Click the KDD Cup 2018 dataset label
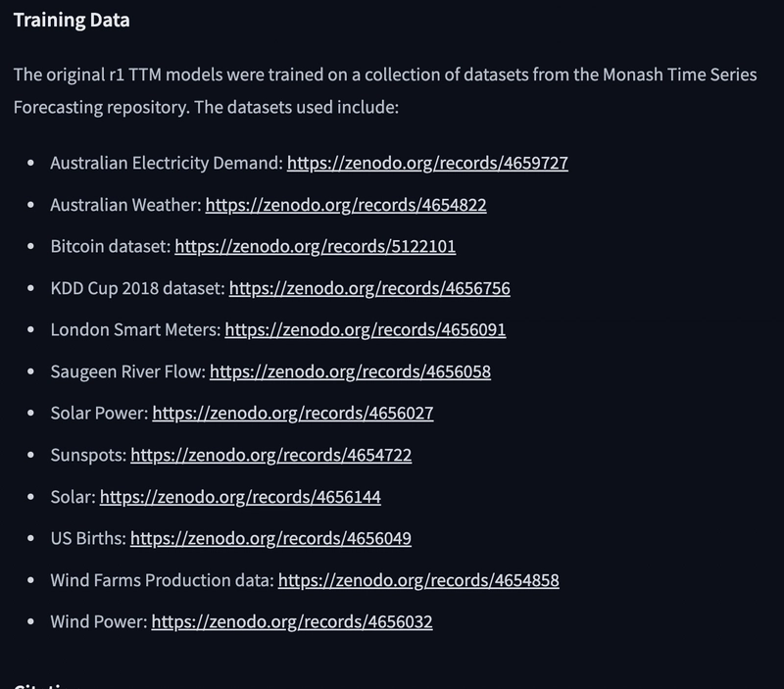This screenshot has height=689, width=784. [x=137, y=288]
